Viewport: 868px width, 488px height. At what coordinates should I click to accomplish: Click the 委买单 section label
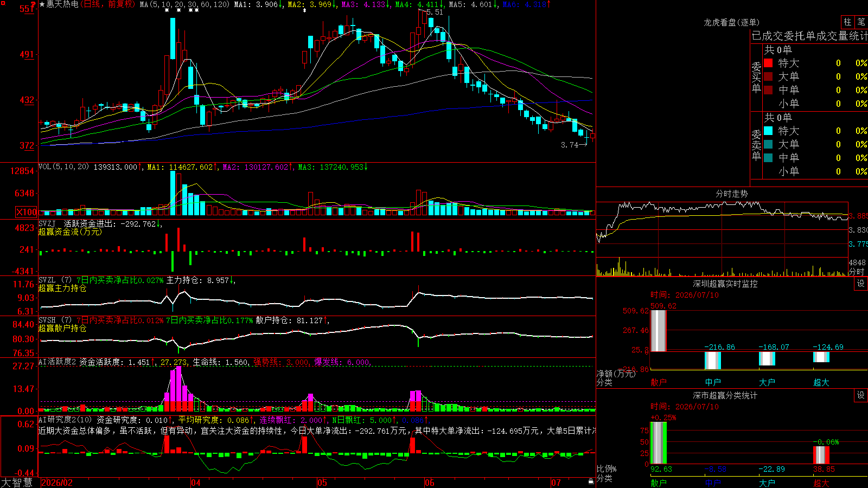click(x=756, y=77)
